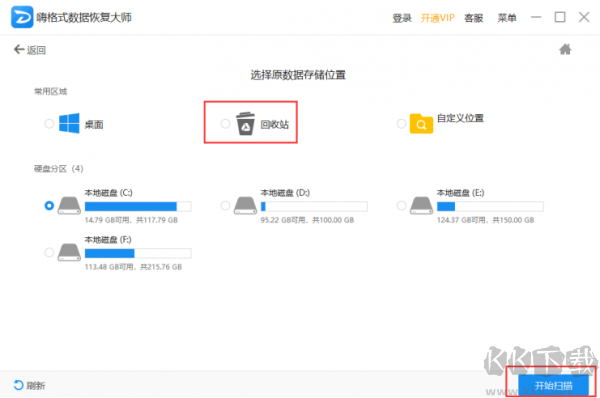
Task: Select the 回收站 radio button
Action: 225,124
